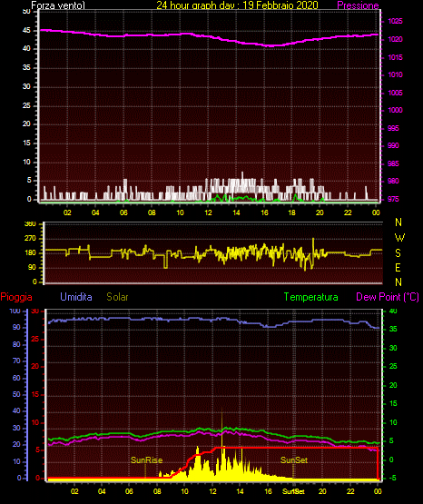The image size is (423, 504).
Task: Click the SunRise marker on lower graph
Action: (x=146, y=460)
